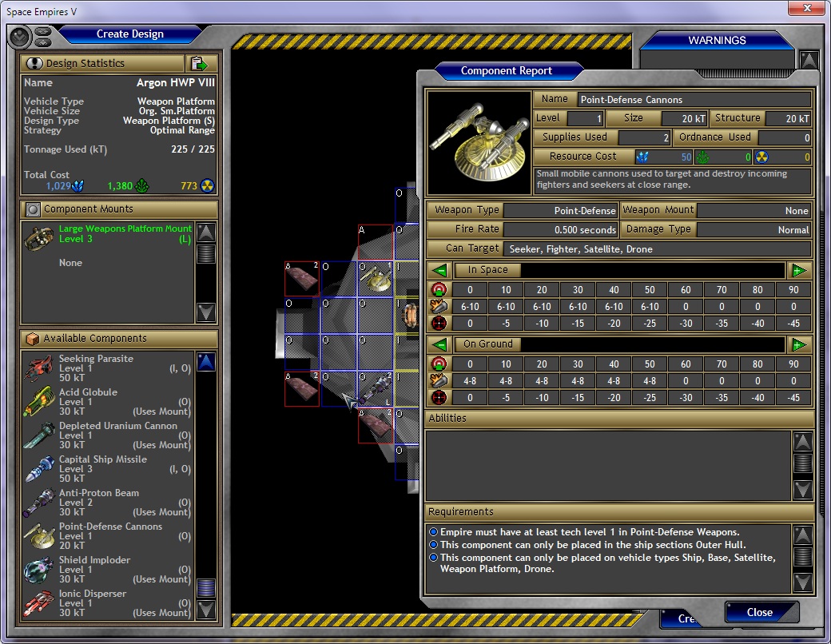Pick the Acid Globule component icon

(38, 401)
